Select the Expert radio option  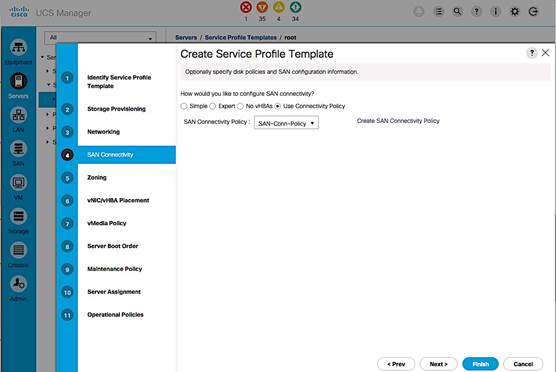tap(213, 106)
